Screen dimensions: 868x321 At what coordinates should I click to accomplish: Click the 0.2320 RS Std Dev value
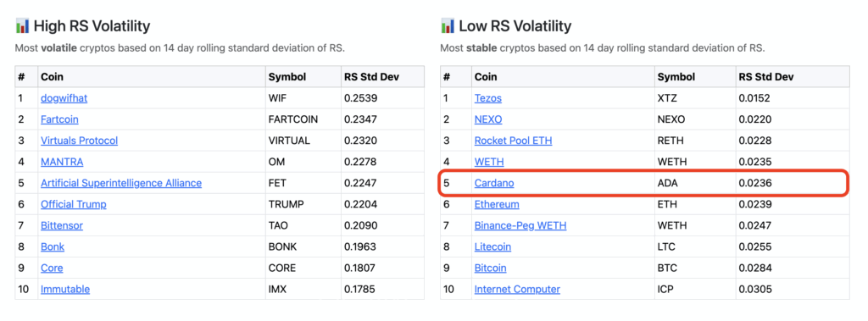point(361,141)
